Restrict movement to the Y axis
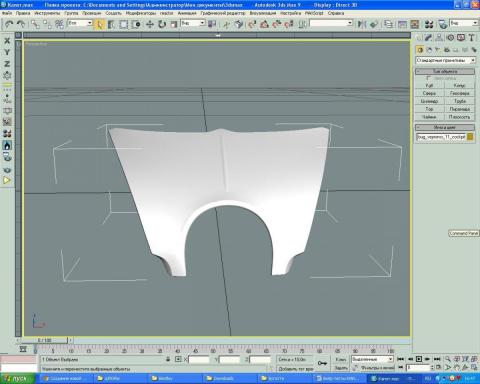480x384 pixels. pos(7,52)
